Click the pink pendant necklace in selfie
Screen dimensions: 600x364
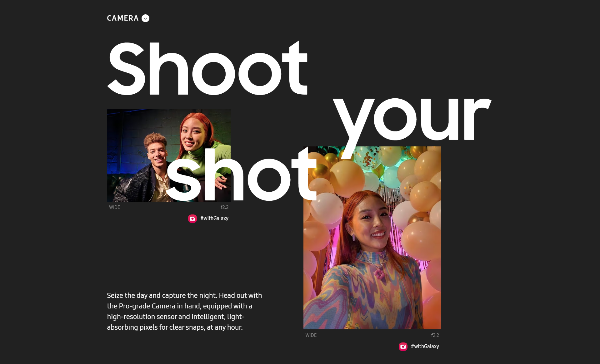point(379,273)
